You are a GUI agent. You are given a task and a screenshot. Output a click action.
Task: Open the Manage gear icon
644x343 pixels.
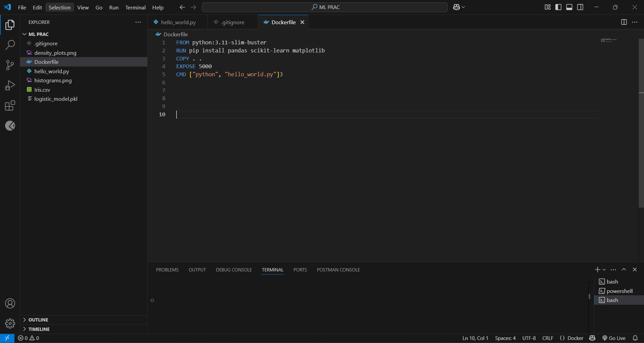tap(10, 324)
